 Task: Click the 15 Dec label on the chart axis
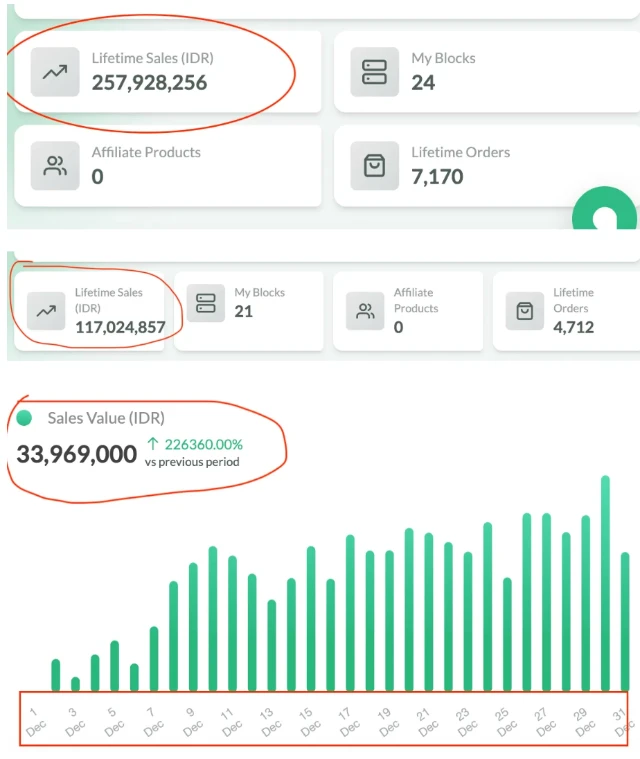coord(310,720)
